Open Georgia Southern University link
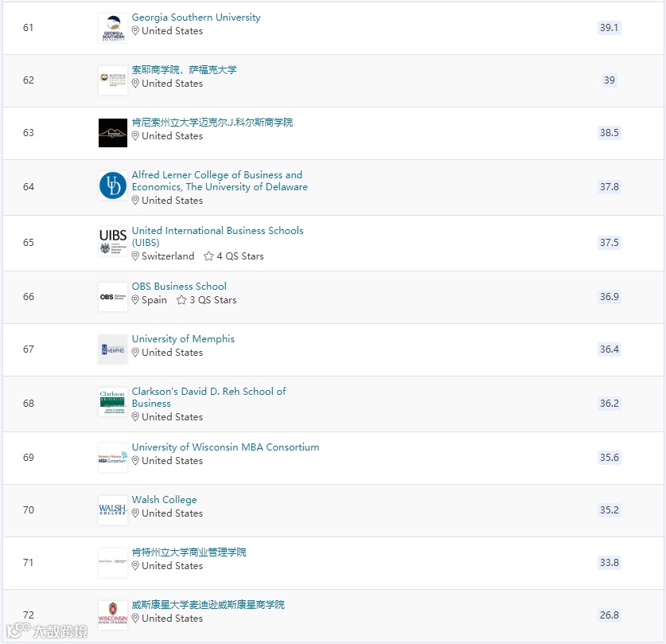666x644 pixels. coord(196,18)
